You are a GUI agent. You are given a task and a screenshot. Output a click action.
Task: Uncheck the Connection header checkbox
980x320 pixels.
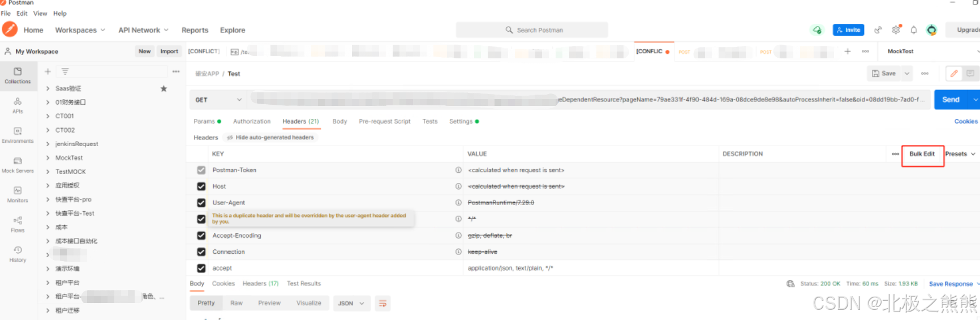click(x=201, y=252)
